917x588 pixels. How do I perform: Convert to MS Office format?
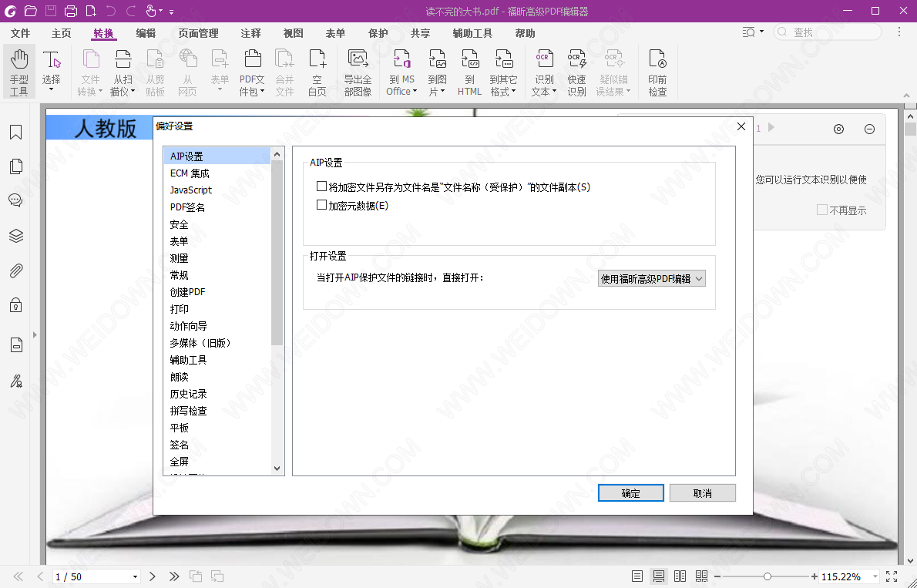(401, 72)
